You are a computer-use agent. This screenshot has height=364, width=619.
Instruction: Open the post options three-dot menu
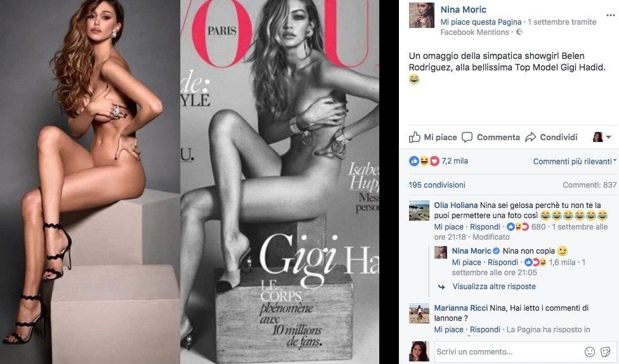610,15
